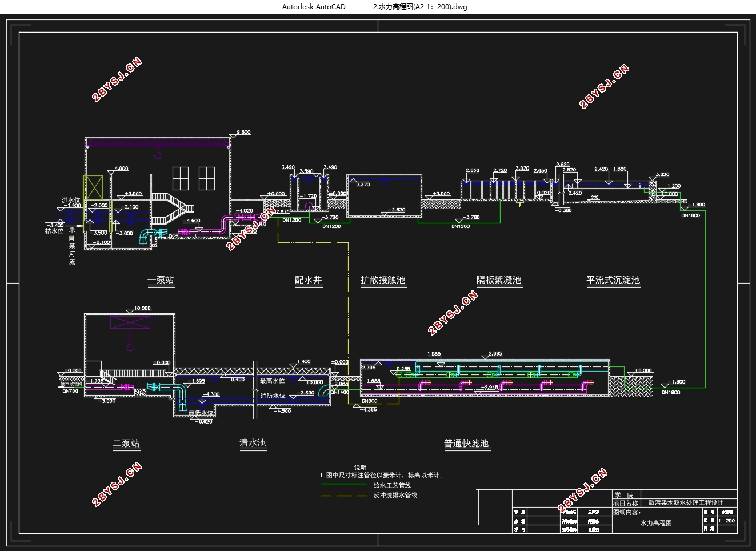Click the '枯水位' low water label

[55, 231]
